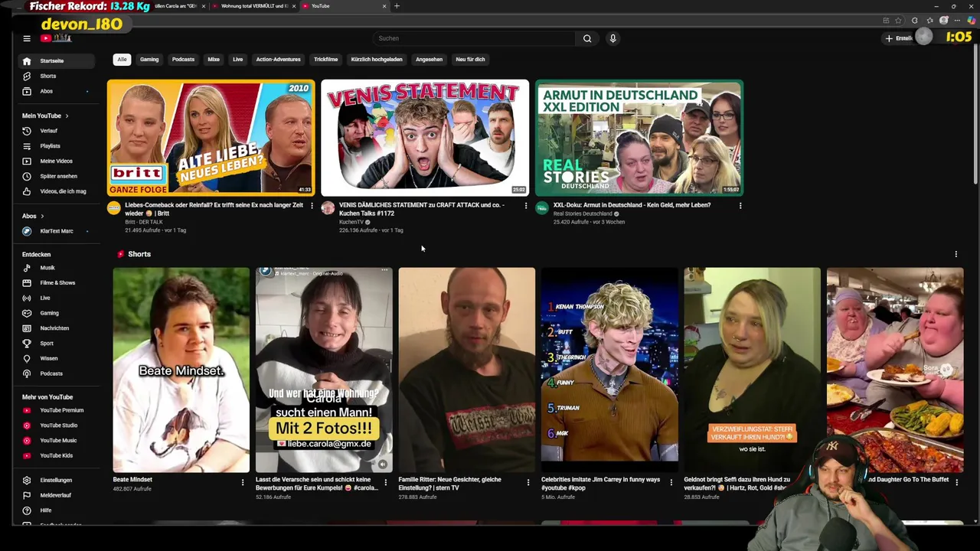Select Kürzlich hochgeladen filter chip
Screen dimensions: 980x551
[x=377, y=59]
